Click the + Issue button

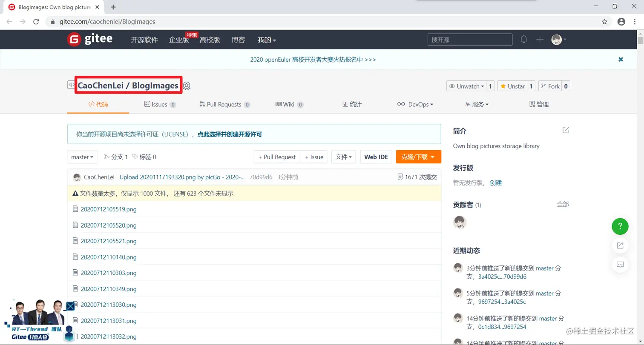pyautogui.click(x=314, y=157)
